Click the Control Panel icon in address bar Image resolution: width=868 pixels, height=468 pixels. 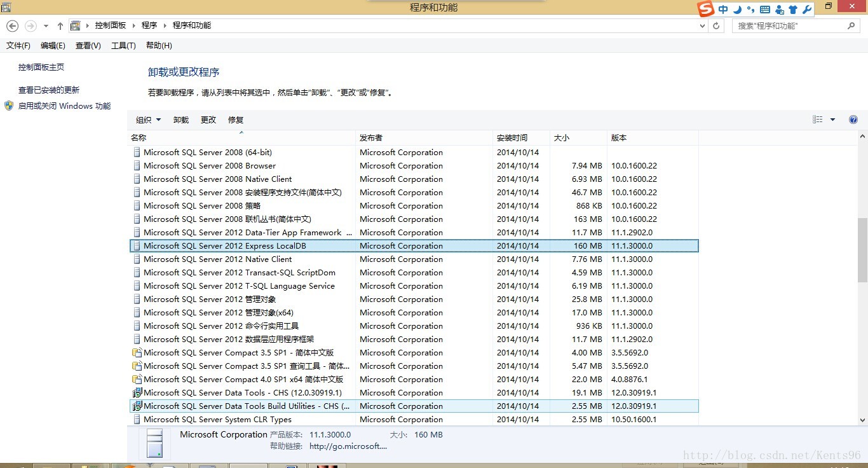tap(76, 25)
